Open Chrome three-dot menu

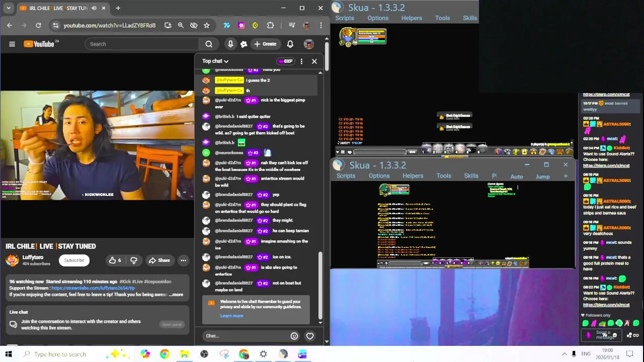pos(320,25)
